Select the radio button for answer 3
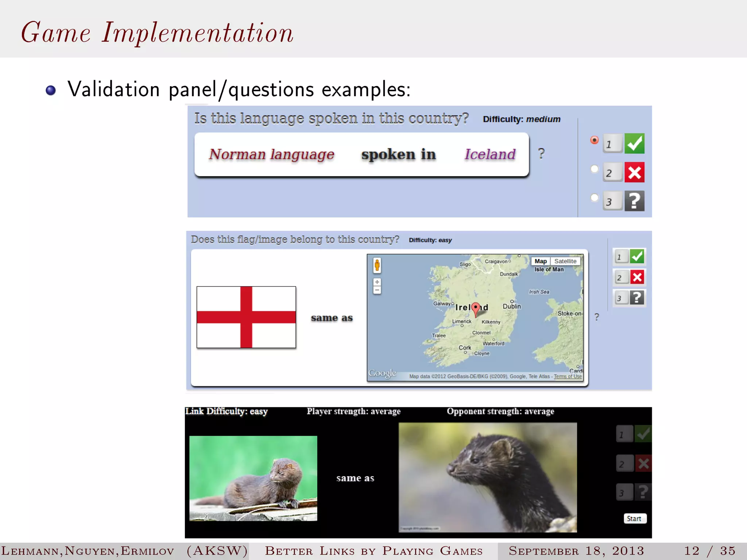This screenshot has width=747, height=560. pos(594,198)
